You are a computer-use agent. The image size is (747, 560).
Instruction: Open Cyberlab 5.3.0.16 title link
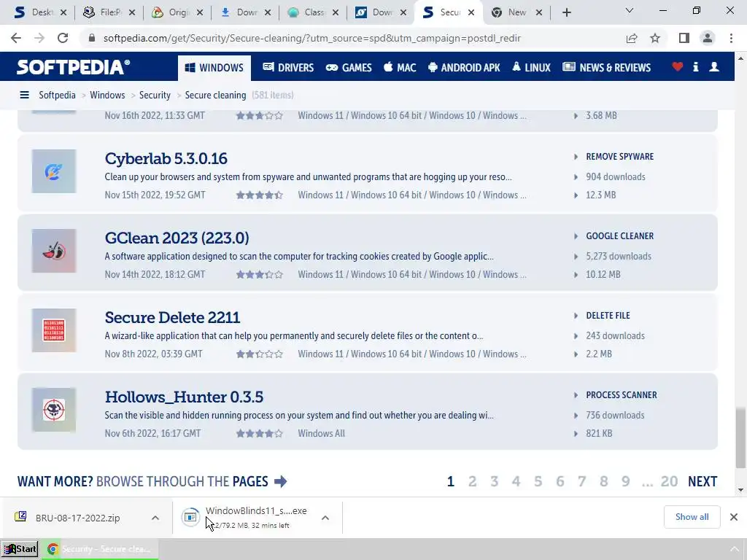pos(166,158)
